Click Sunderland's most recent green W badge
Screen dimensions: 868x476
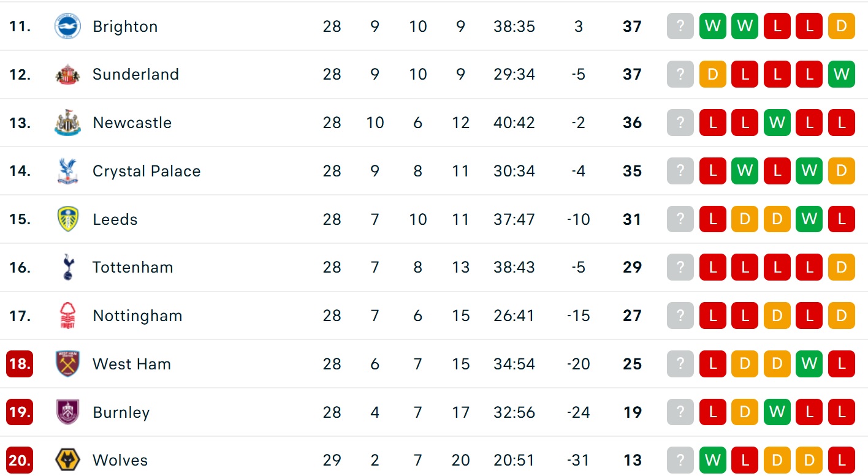[841, 75]
